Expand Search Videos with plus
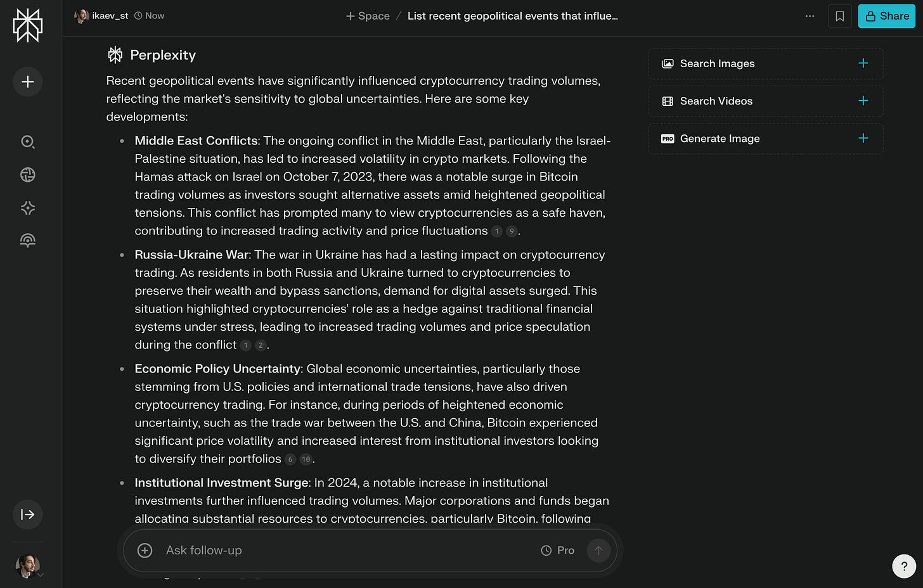The height and width of the screenshot is (588, 923). click(863, 101)
